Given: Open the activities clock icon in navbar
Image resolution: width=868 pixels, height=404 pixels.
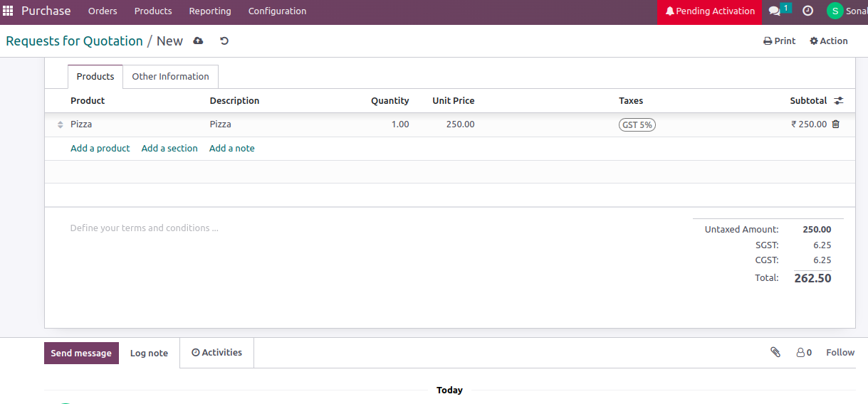Looking at the screenshot, I should 807,11.
